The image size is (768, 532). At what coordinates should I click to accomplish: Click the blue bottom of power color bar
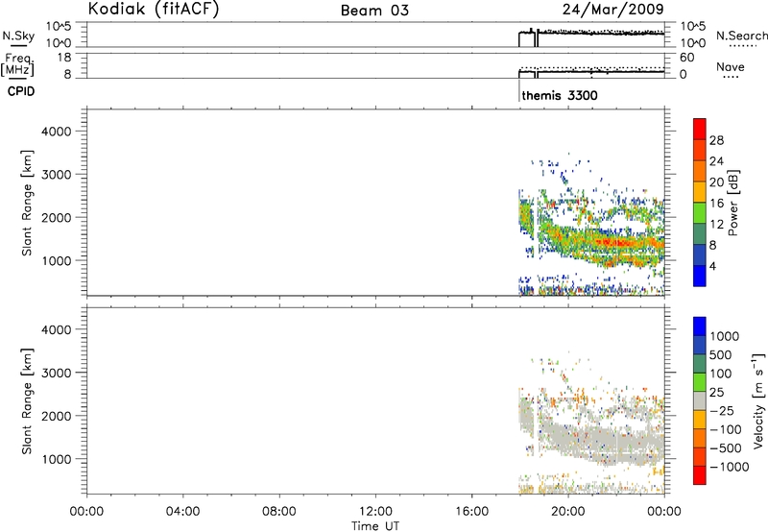pyautogui.click(x=700, y=276)
